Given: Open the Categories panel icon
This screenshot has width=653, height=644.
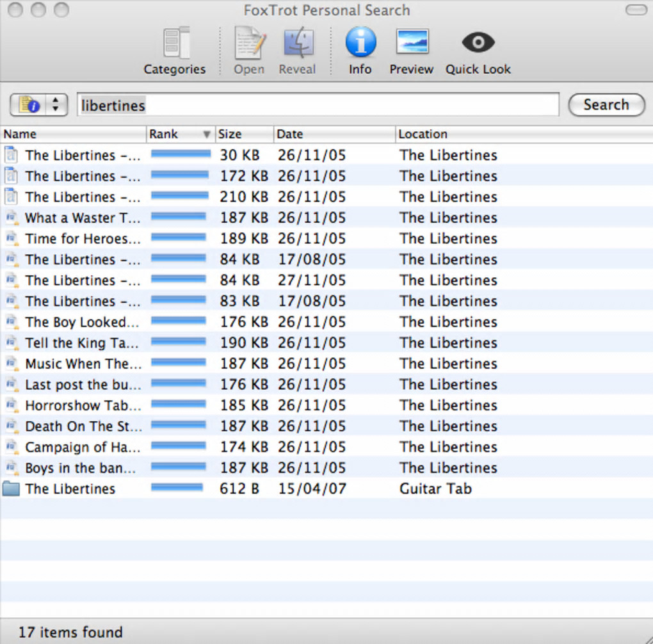Looking at the screenshot, I should [x=177, y=43].
